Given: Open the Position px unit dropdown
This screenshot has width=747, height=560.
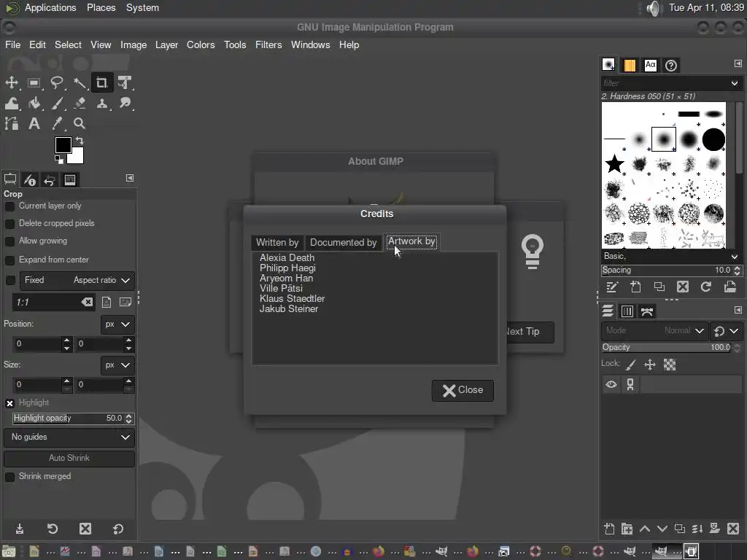Looking at the screenshot, I should click(117, 324).
